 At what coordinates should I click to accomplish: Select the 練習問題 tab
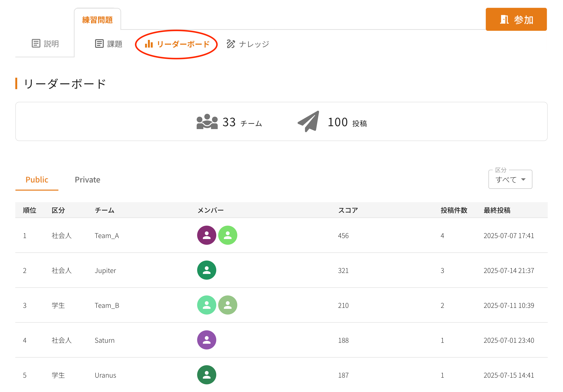(97, 20)
